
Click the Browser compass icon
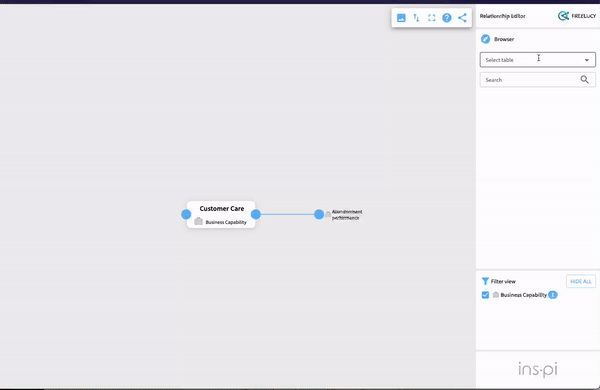point(485,39)
